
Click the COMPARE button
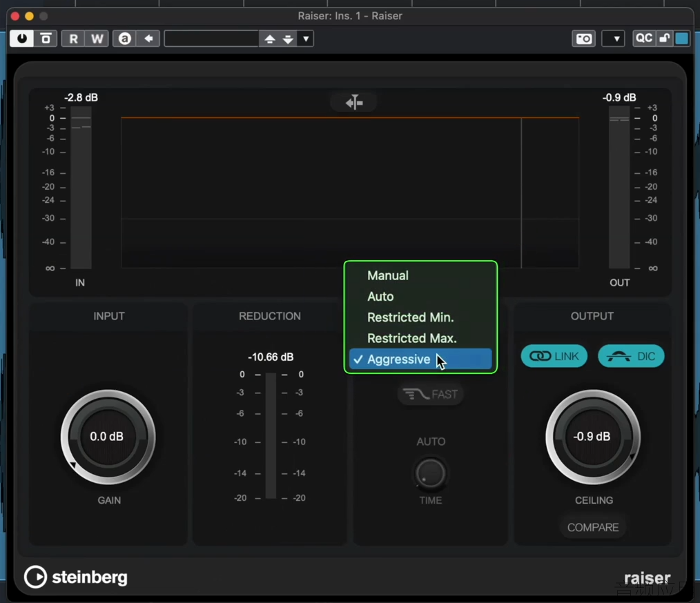coord(593,528)
